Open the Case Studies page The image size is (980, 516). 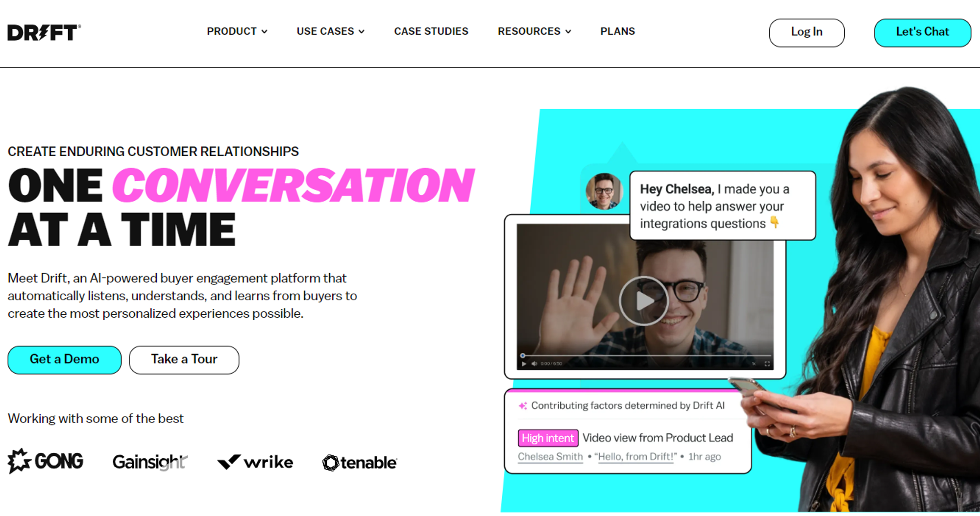pyautogui.click(x=431, y=31)
